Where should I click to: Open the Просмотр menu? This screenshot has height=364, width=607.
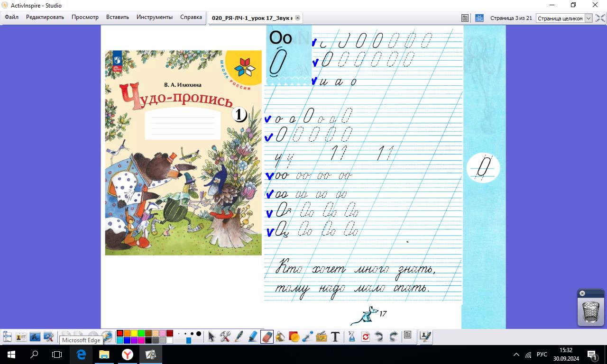(85, 17)
